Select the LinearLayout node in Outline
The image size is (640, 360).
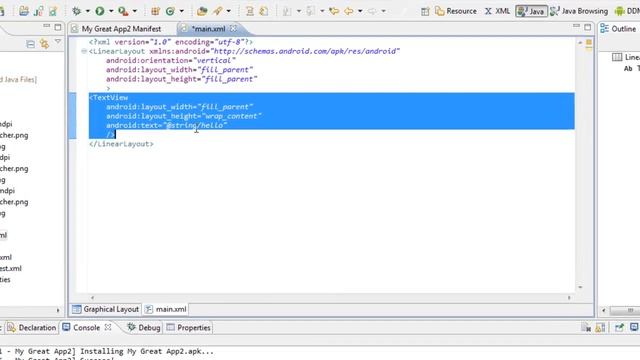(x=626, y=57)
